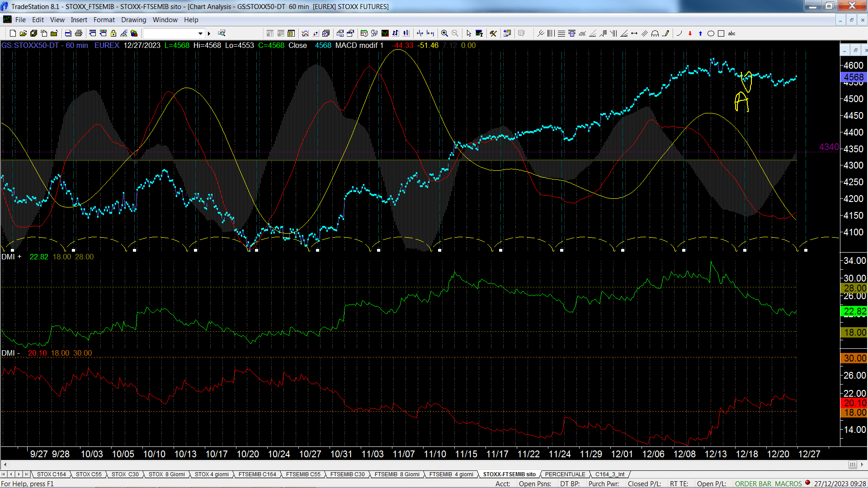Switch to the FTSEMIB 8 Giorni tab
868x488 pixels.
click(397, 474)
